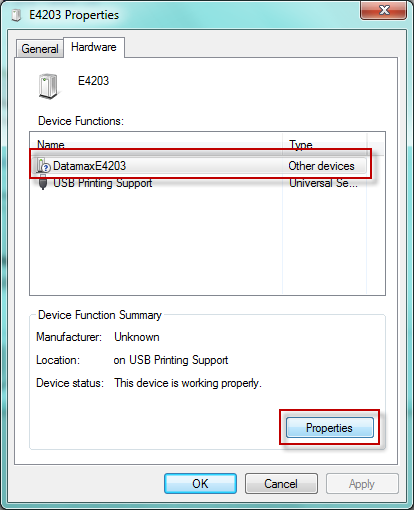The image size is (414, 510).
Task: Click the DatamaxE4203 device icon with question mark
Action: coord(43,165)
